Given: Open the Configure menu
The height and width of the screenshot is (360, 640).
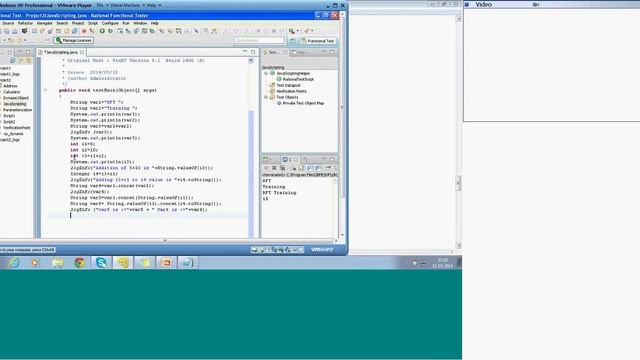Looking at the screenshot, I should click(x=110, y=23).
